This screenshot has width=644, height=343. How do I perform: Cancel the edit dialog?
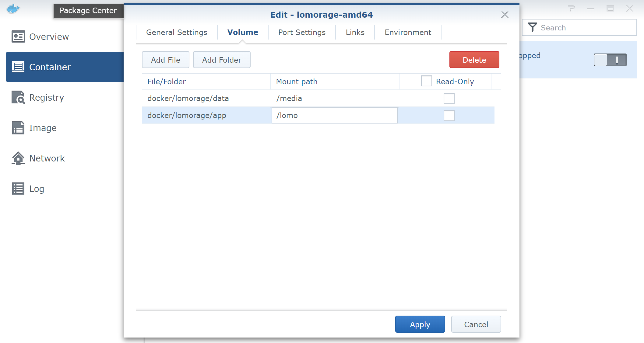coord(476,324)
